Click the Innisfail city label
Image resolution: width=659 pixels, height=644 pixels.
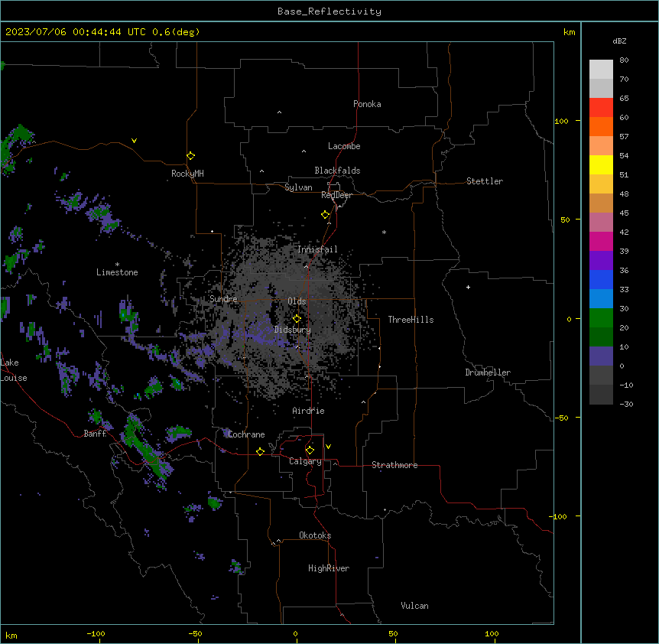click(317, 249)
